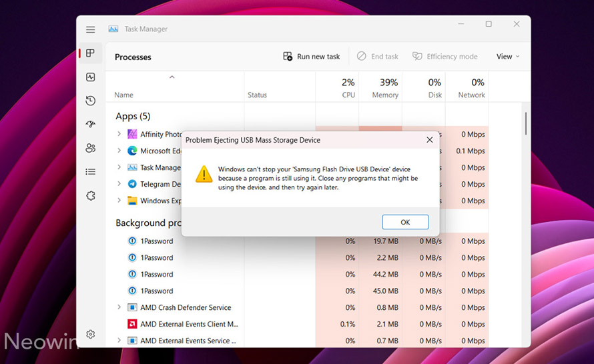Click AMD Crash Defender Service icon
This screenshot has height=364, width=594.
(132, 307)
